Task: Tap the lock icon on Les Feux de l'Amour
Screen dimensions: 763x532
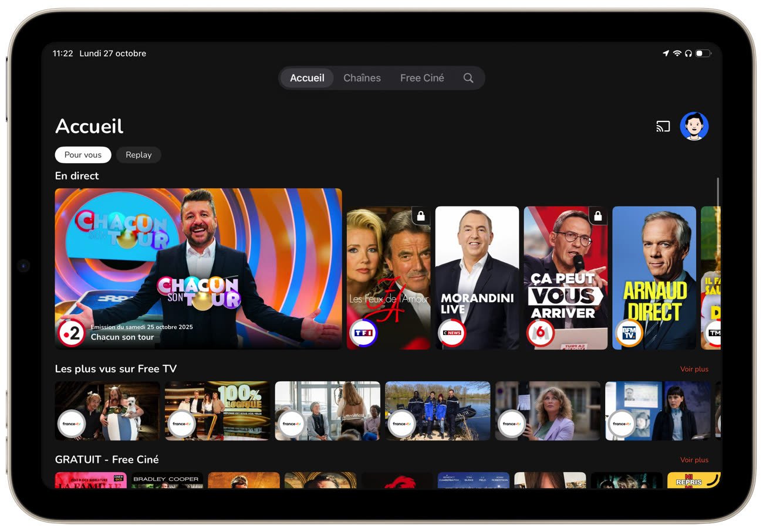Action: click(x=420, y=216)
